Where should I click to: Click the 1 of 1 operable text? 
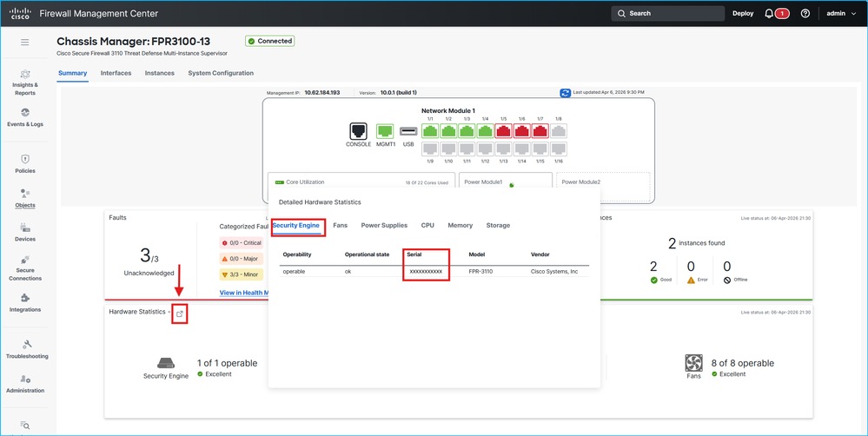click(x=227, y=364)
